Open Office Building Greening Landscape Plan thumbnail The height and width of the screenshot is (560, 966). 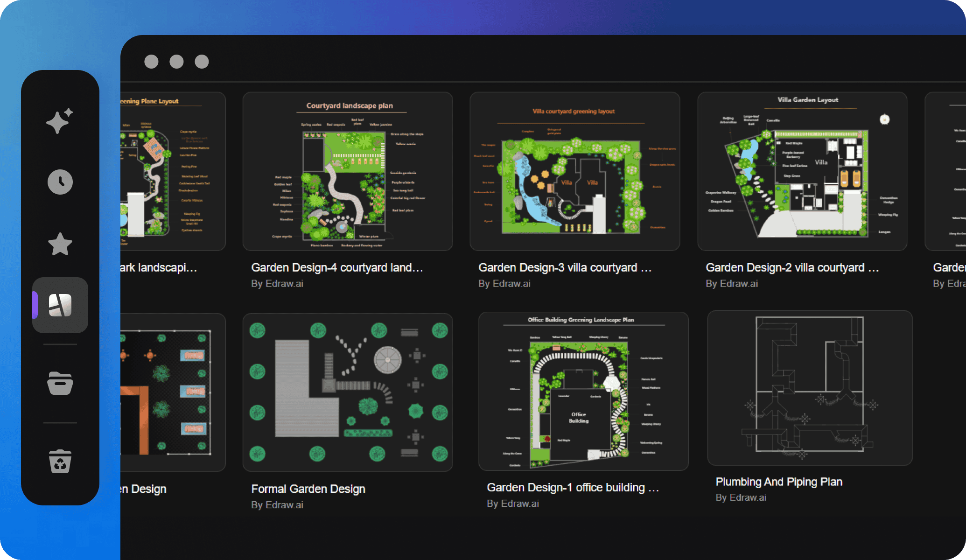pyautogui.click(x=583, y=391)
